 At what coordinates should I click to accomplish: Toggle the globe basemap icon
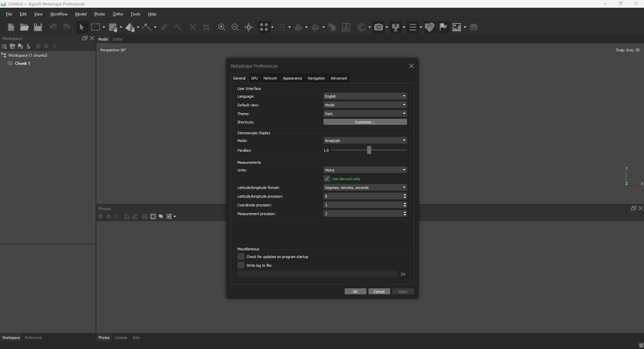point(361,27)
